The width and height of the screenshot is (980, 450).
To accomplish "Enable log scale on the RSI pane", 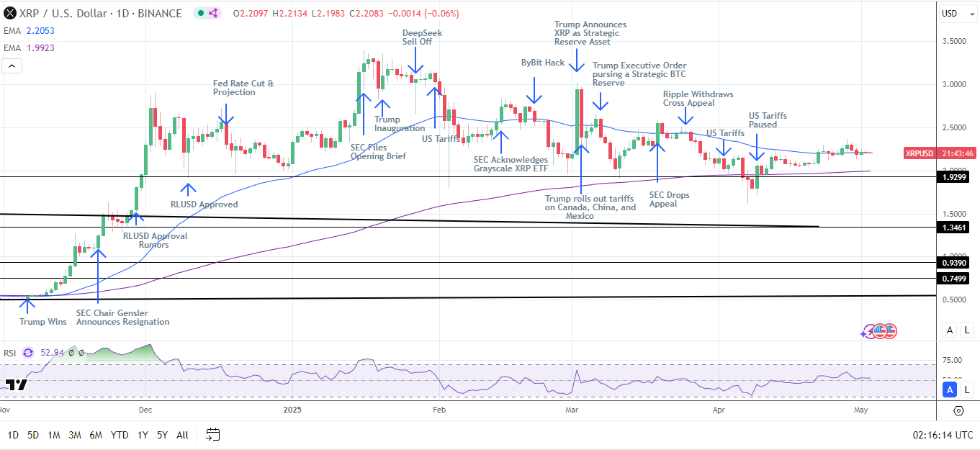I will [x=966, y=390].
